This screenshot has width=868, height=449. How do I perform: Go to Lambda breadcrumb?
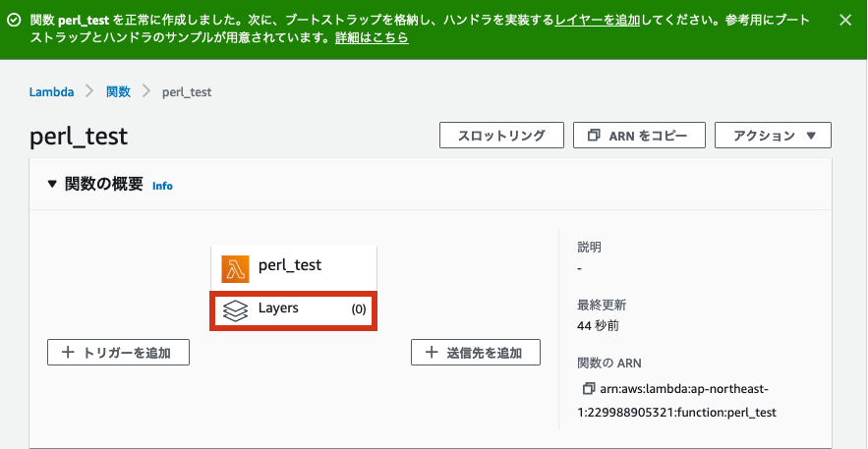(51, 91)
